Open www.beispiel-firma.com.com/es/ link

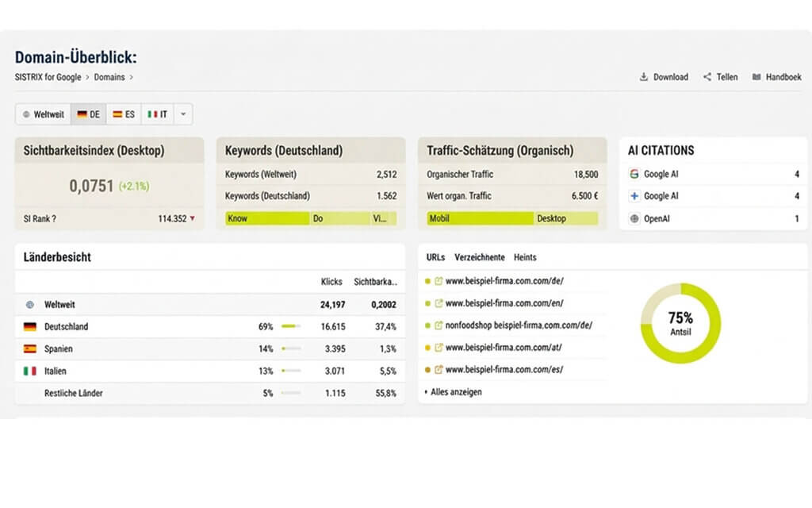click(x=504, y=370)
